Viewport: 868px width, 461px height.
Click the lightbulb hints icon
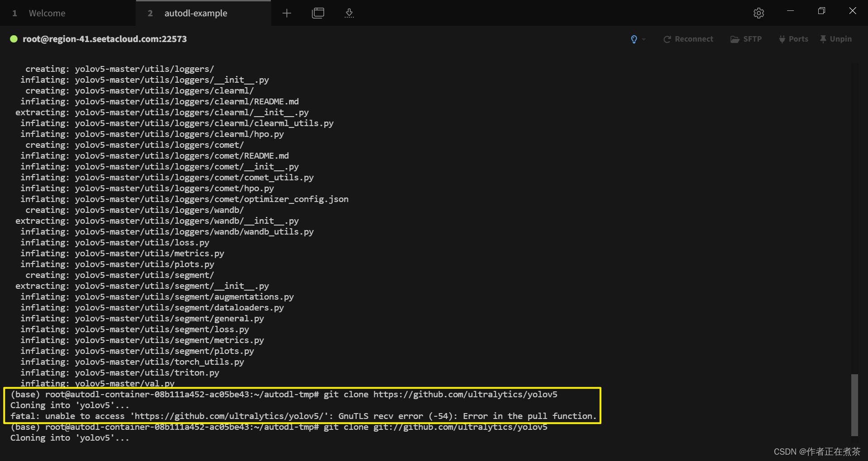(634, 39)
